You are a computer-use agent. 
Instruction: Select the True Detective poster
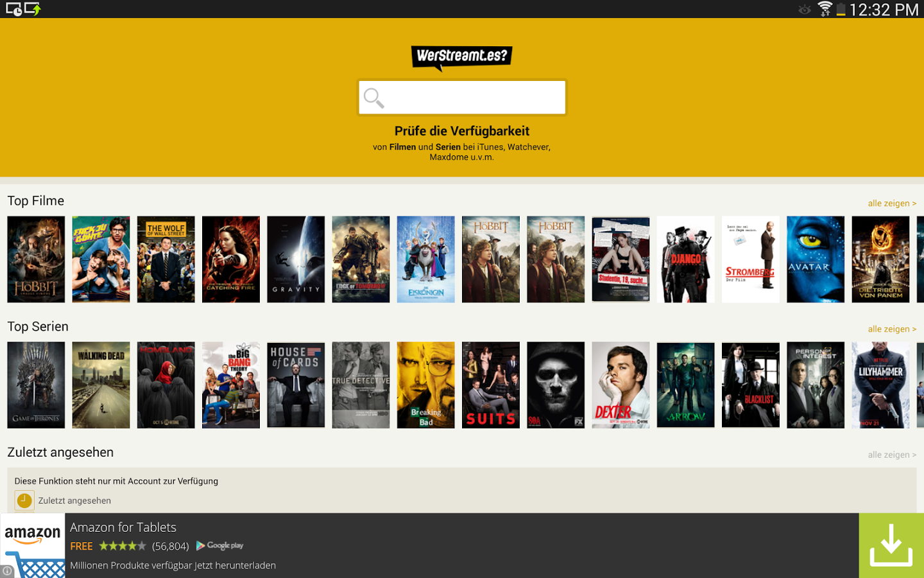point(361,385)
